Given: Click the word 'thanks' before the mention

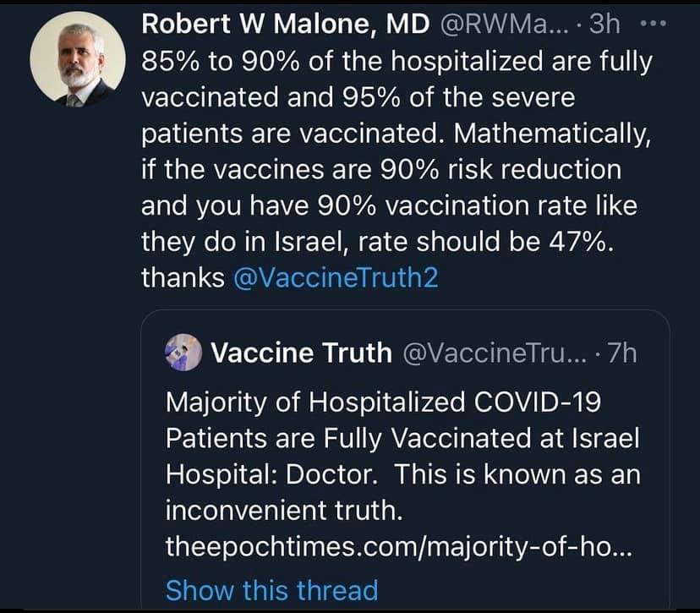Looking at the screenshot, I should pyautogui.click(x=183, y=278).
